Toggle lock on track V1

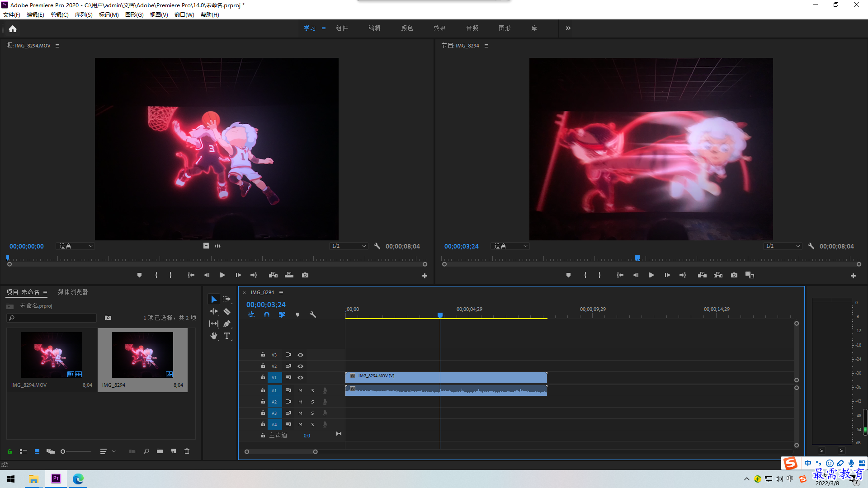coord(263,377)
